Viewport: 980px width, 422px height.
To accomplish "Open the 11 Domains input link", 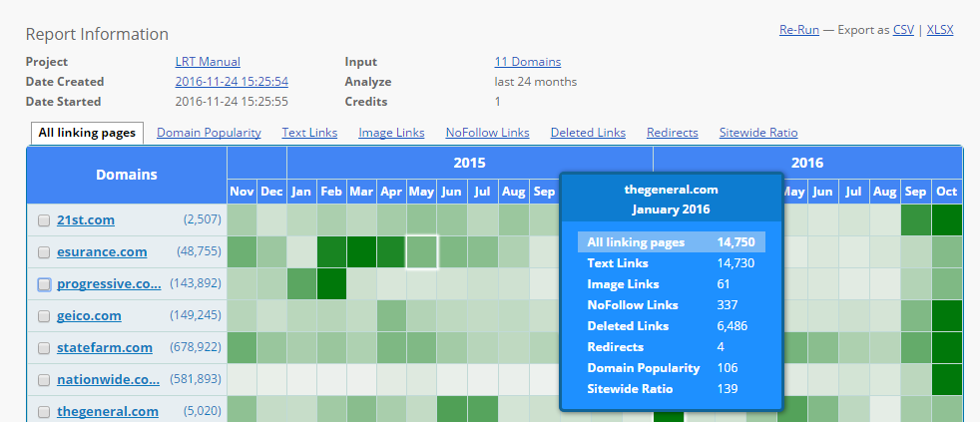I will point(528,62).
